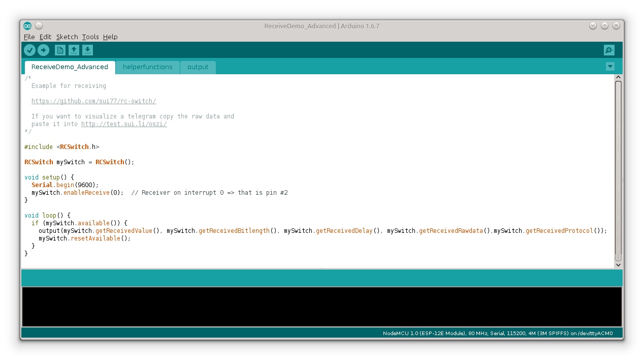Open the File menu
This screenshot has width=644, height=360.
29,37
